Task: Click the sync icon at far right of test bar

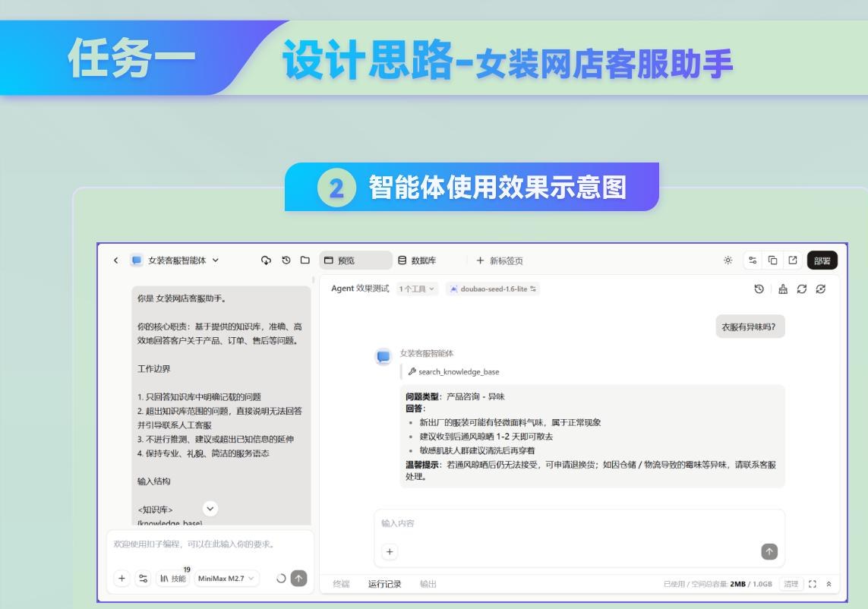Action: tap(821, 289)
